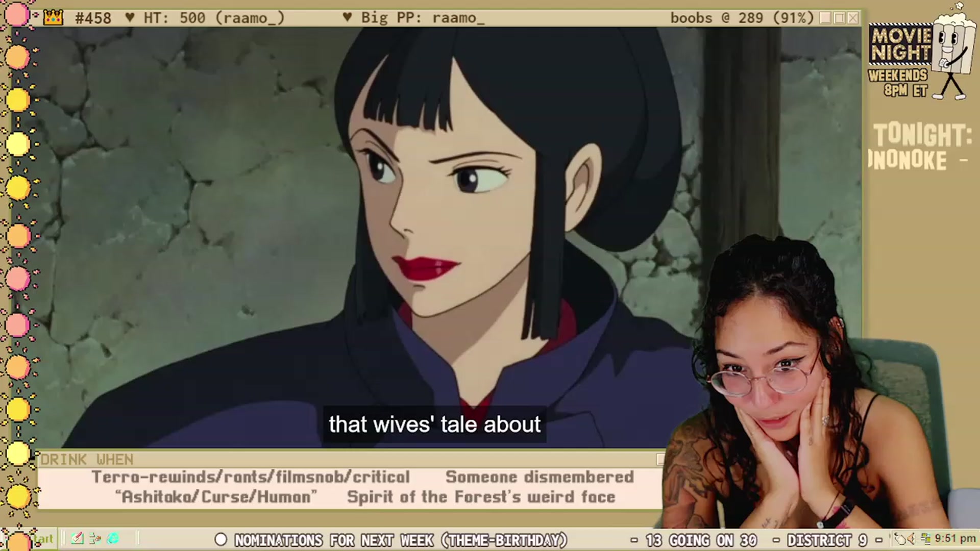Screen dimensions: 980x551
Task: Click the WEEKENDS 8PM ET schedule text
Action: (898, 83)
